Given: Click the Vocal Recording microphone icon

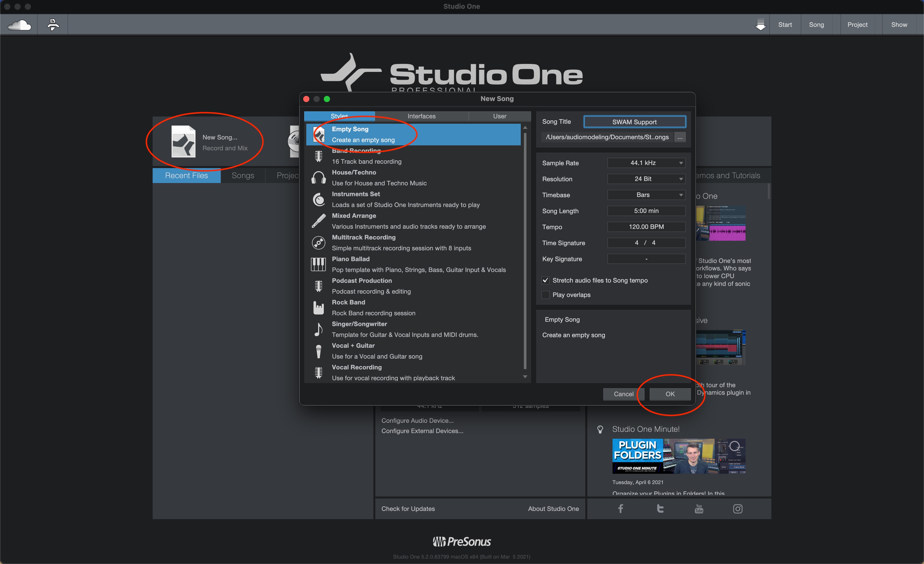Looking at the screenshot, I should (319, 373).
